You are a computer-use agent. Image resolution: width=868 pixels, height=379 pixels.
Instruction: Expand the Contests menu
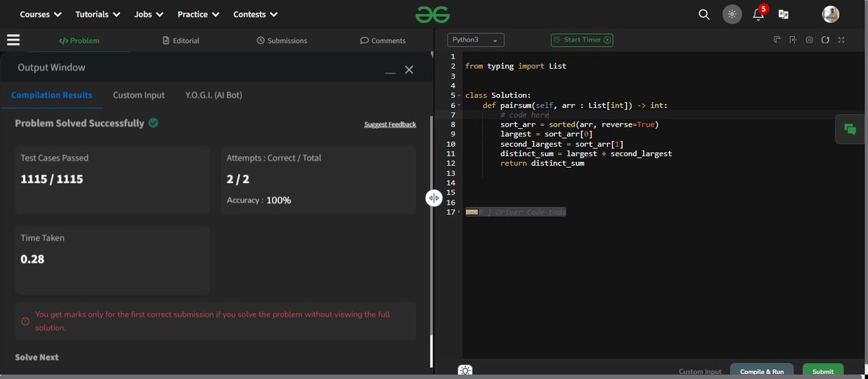[x=256, y=14]
